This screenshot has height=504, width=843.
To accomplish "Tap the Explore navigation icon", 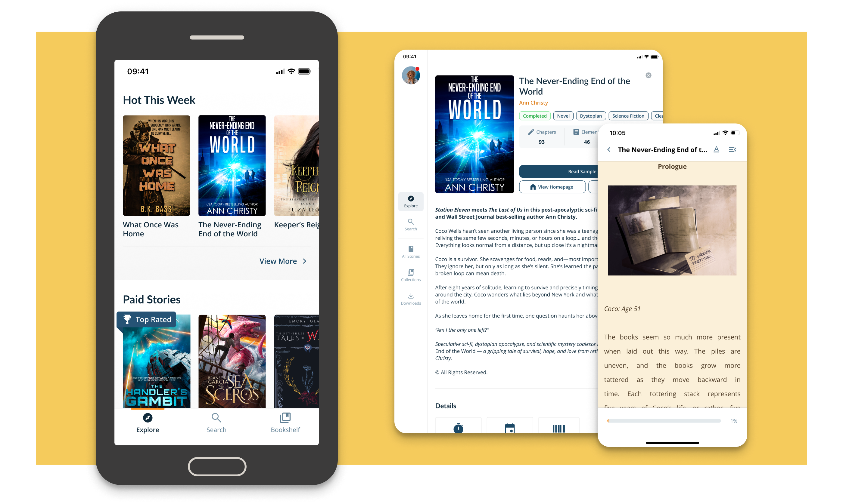I will click(x=148, y=418).
